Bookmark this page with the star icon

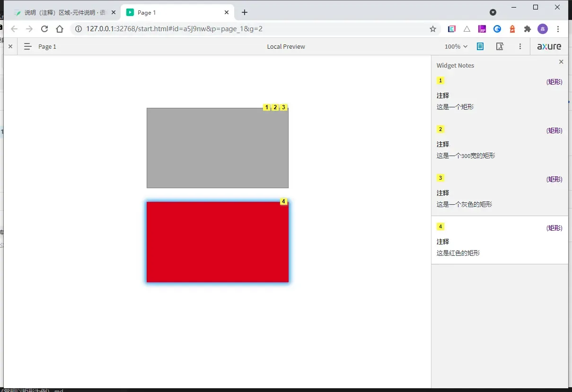pos(432,29)
